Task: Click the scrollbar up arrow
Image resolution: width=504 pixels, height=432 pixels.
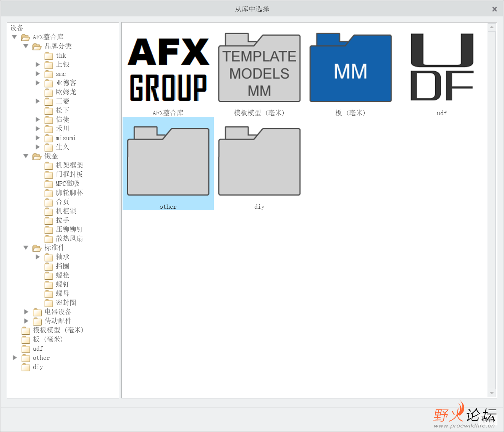Action: [x=492, y=27]
